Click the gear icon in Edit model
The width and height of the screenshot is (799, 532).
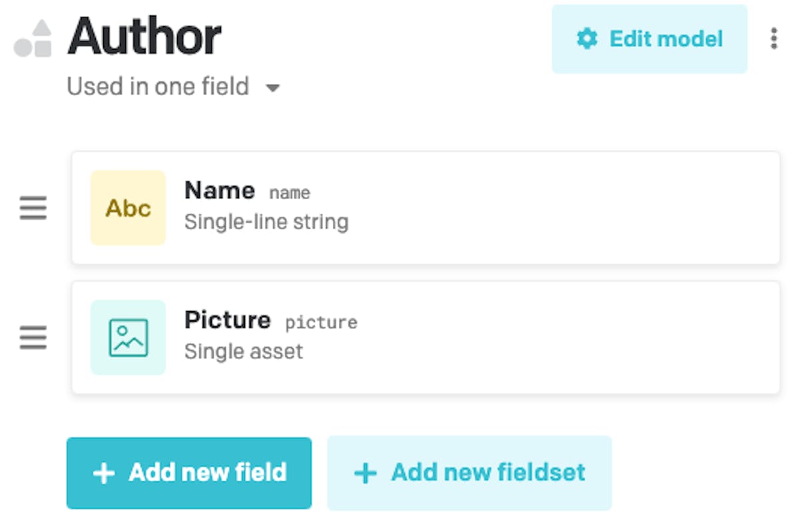coord(587,39)
